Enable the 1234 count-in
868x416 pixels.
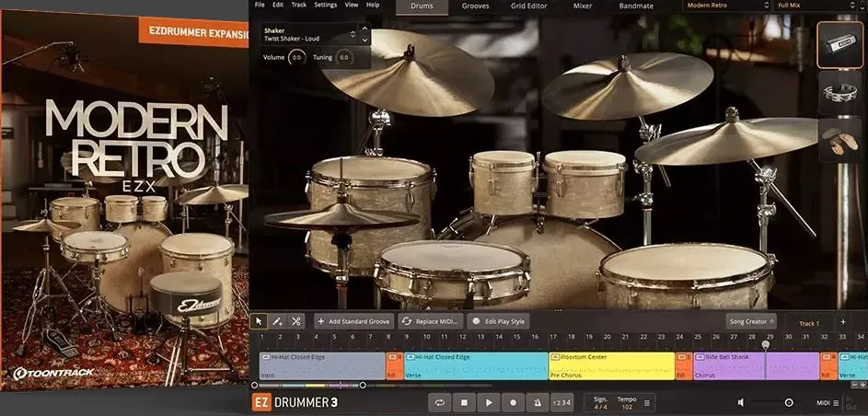pos(561,403)
